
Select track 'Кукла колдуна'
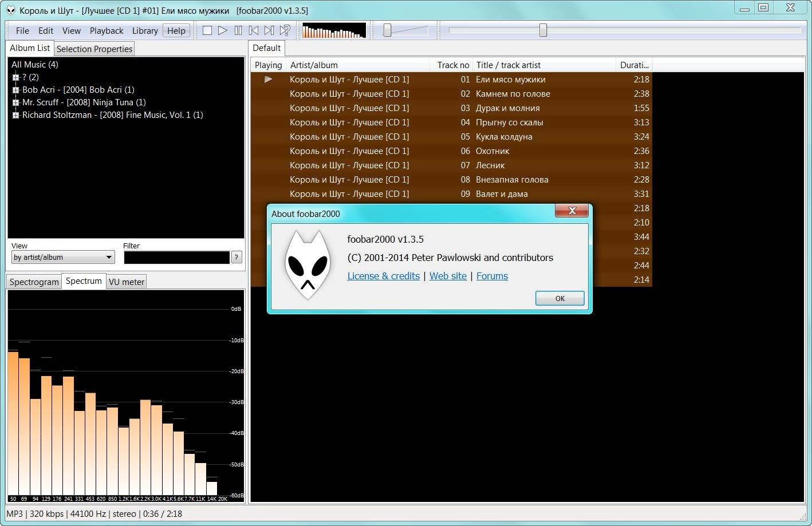pyautogui.click(x=452, y=137)
